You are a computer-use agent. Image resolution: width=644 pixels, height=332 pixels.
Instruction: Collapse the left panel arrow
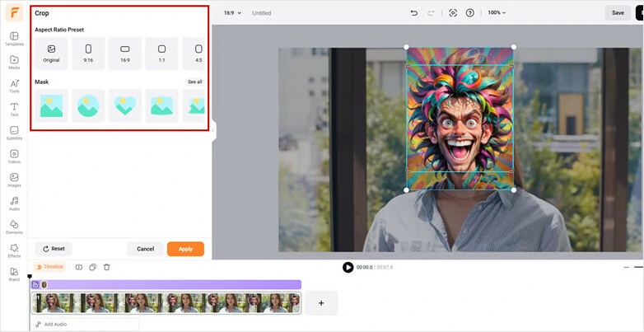tap(212, 130)
